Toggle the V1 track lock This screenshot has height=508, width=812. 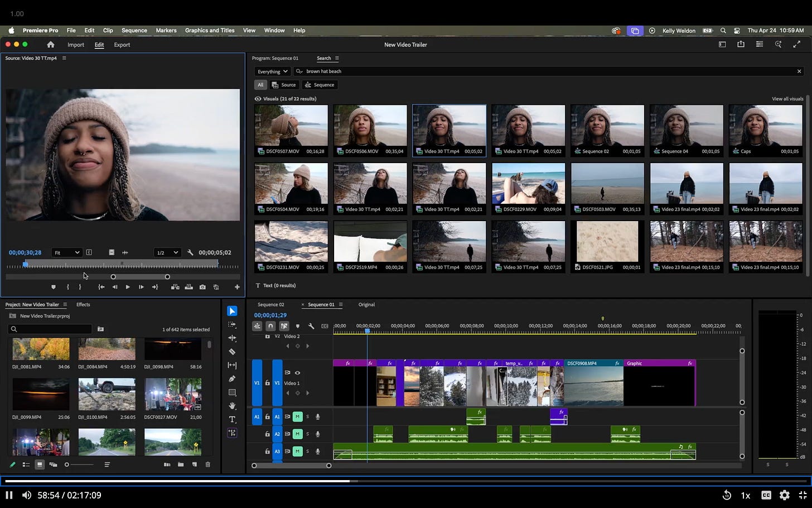(267, 383)
